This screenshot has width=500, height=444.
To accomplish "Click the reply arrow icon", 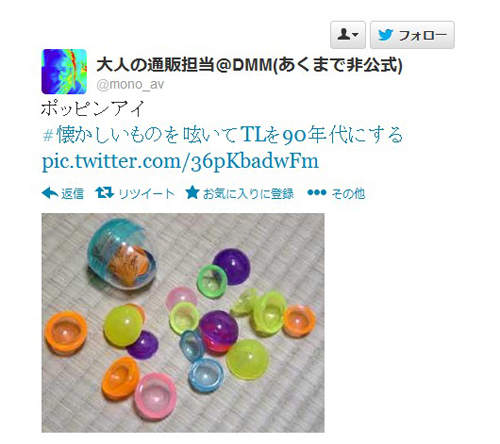I will coord(50,193).
